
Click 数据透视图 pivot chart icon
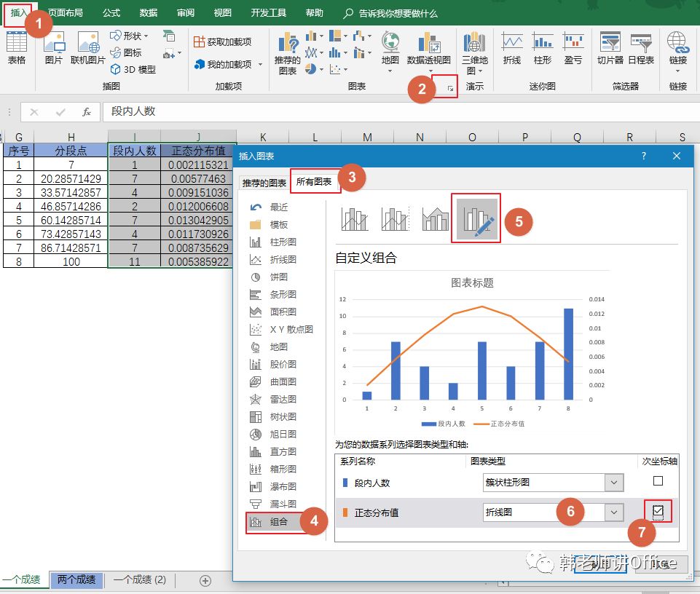point(428,48)
